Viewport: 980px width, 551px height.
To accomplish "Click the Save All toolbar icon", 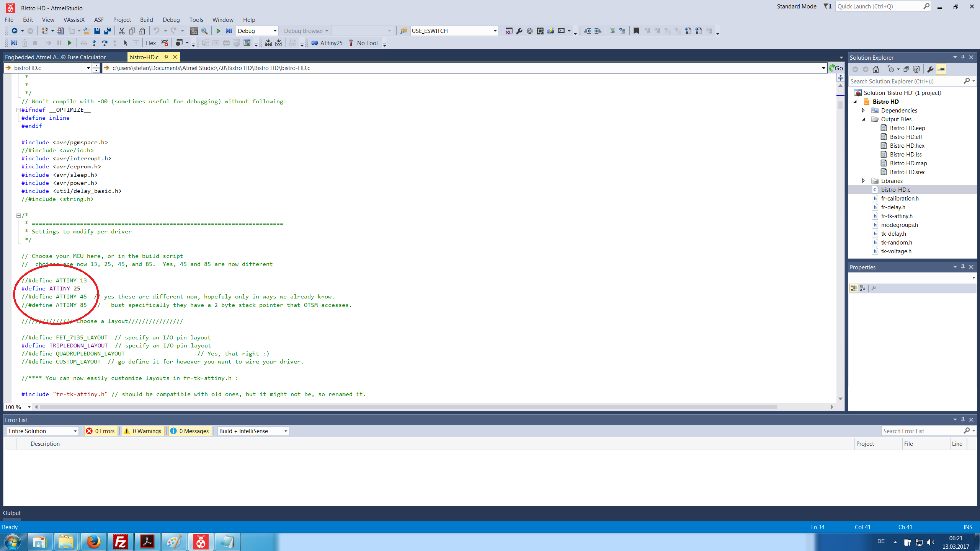I will [108, 31].
